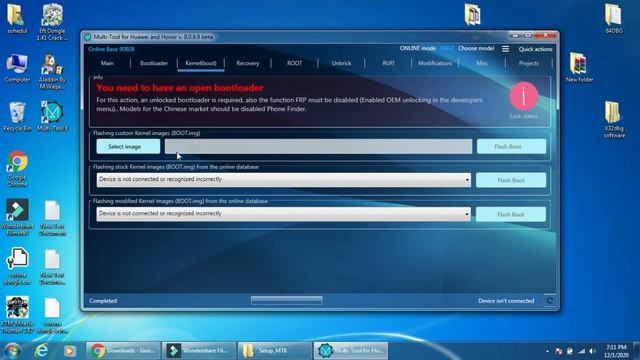Click Flash Boot for modified Kernel images
Viewport: 640px width, 360px height.
coord(511,214)
